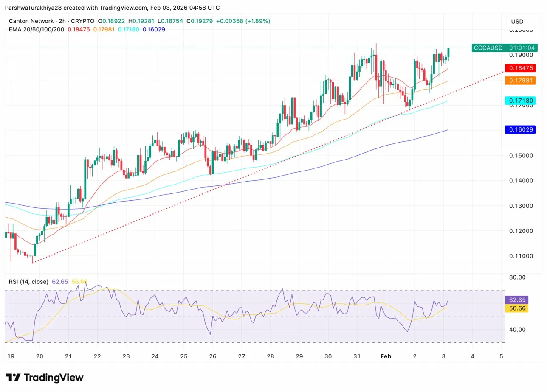
Task: Click the CCCAUSD symbol label
Action: [488, 48]
